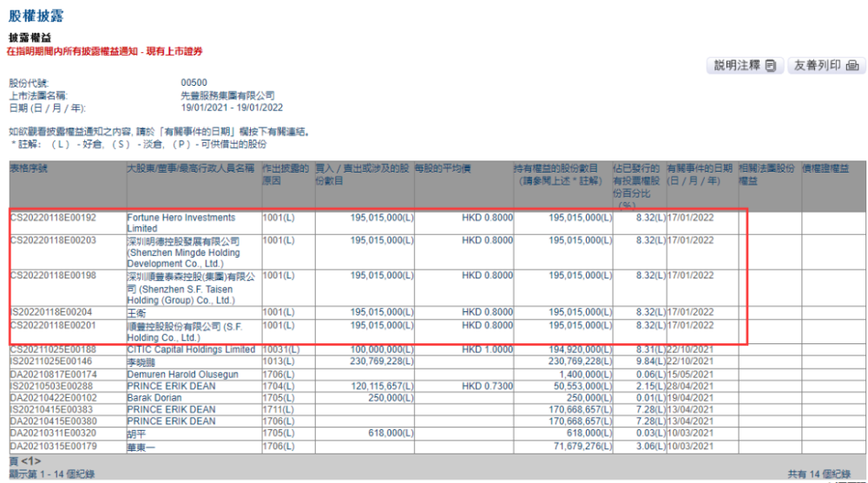Click event date 15/05/2021
Image resolution: width=868 pixels, height=483 pixels.
pos(690,375)
